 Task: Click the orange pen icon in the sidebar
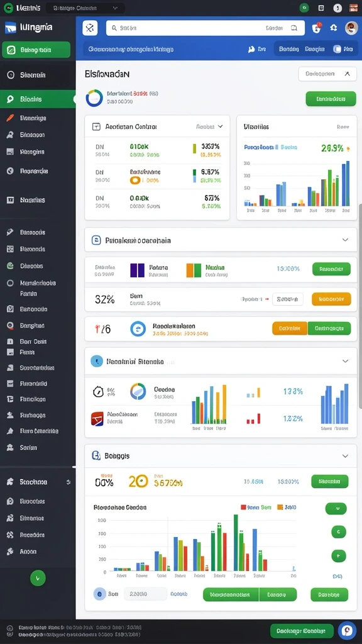pyautogui.click(x=11, y=118)
